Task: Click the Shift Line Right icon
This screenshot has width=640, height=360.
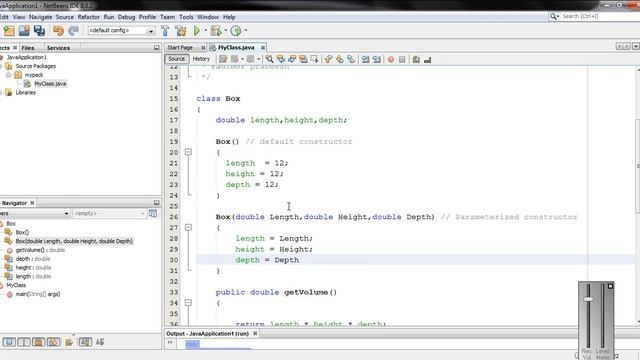Action: point(377,60)
